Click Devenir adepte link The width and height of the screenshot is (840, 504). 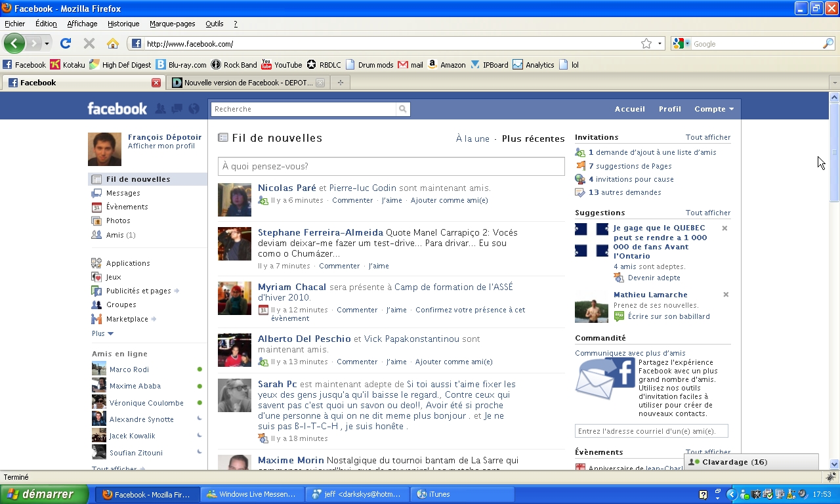(654, 278)
